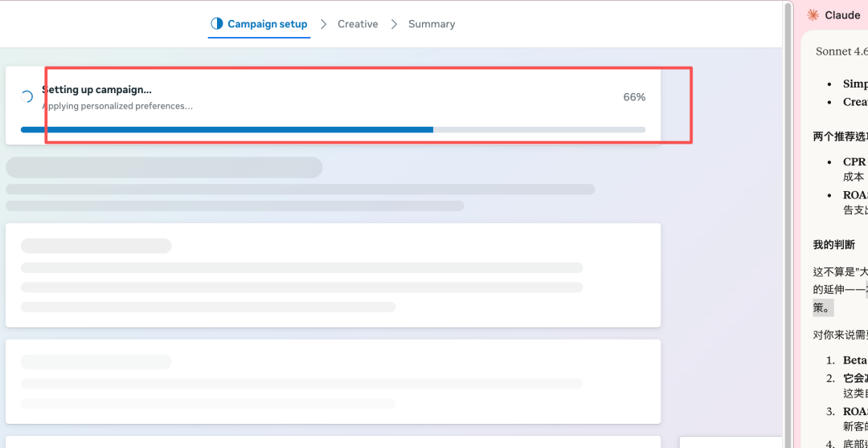
Task: Click the CPR bullet item in Claude panel
Action: [x=854, y=162]
